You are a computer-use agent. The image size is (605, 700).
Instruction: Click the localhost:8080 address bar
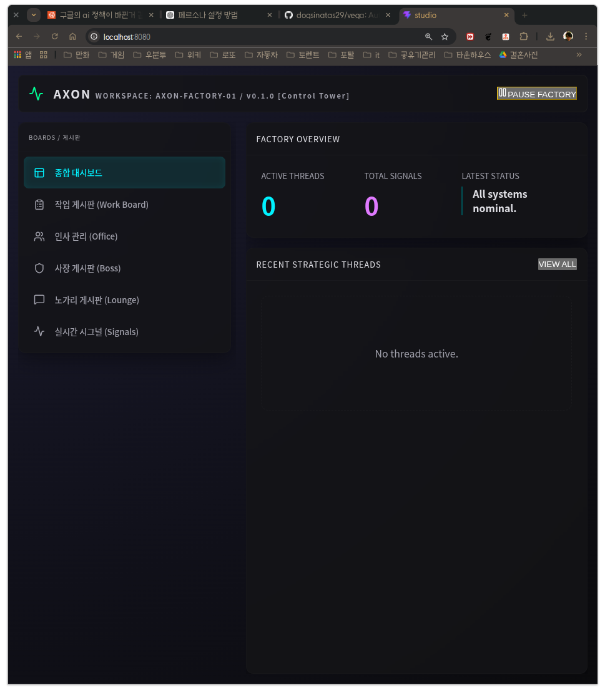(x=250, y=37)
